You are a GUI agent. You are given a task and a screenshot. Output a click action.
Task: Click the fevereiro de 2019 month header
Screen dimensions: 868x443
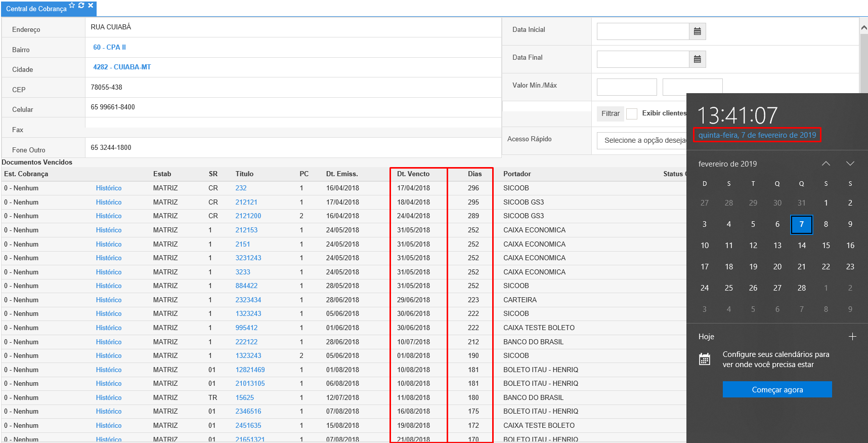point(727,164)
